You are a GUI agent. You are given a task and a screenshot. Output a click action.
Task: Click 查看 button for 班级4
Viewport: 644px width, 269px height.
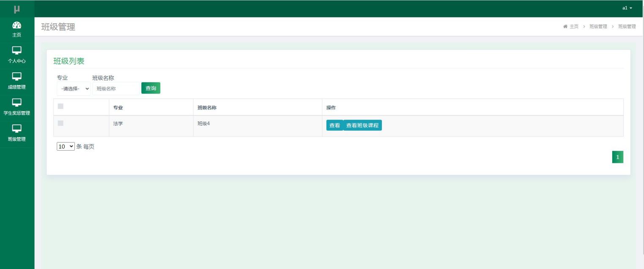[x=334, y=126]
